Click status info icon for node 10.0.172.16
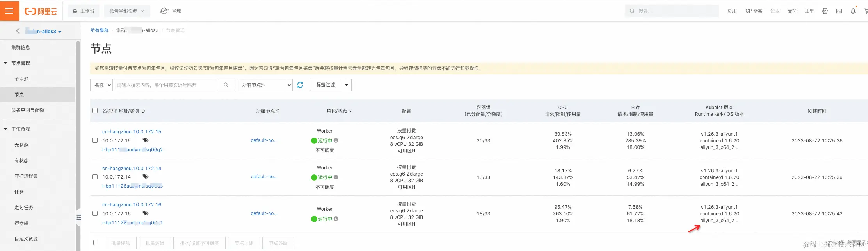This screenshot has width=868, height=251. point(336,219)
